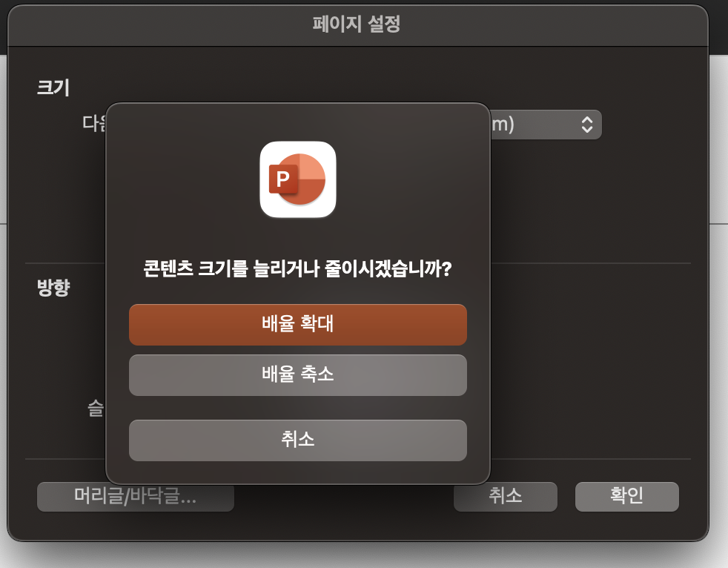Choose the 배율 확대 button
The image size is (728, 568).
tap(297, 324)
